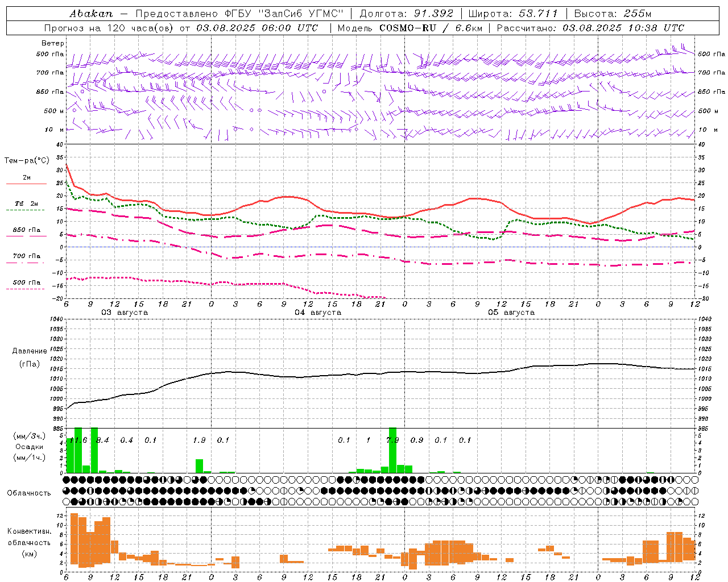728x582 pixels.
Task: Click the Abakan station name in header
Action: [x=91, y=14]
